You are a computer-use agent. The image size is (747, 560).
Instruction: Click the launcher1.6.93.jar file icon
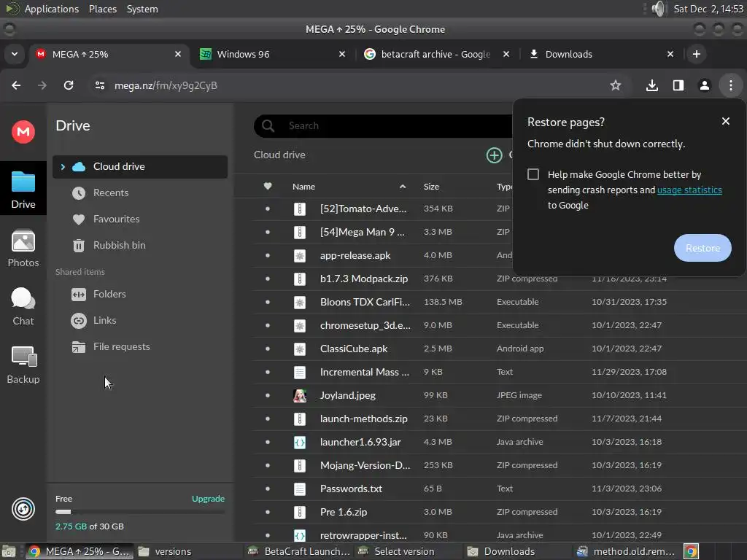click(x=300, y=442)
